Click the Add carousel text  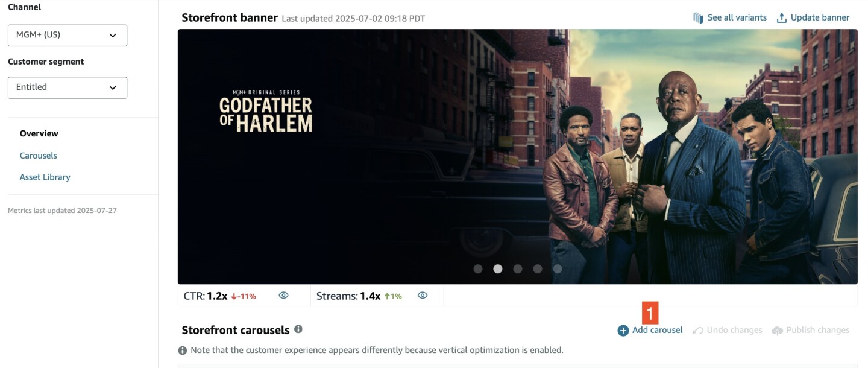(658, 330)
